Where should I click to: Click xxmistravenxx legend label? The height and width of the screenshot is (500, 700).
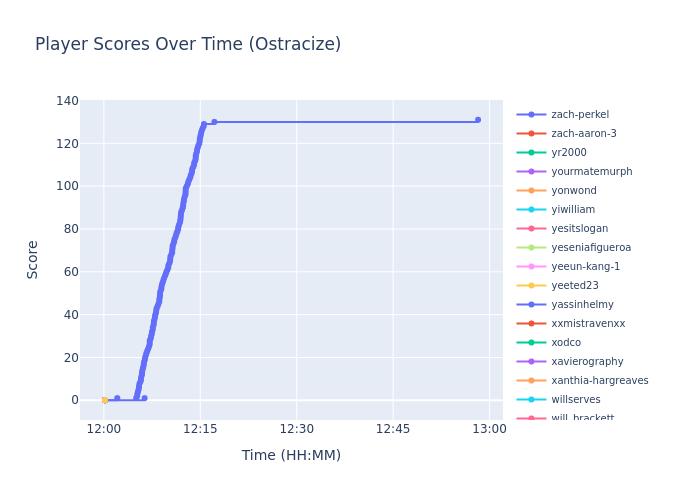tap(588, 324)
